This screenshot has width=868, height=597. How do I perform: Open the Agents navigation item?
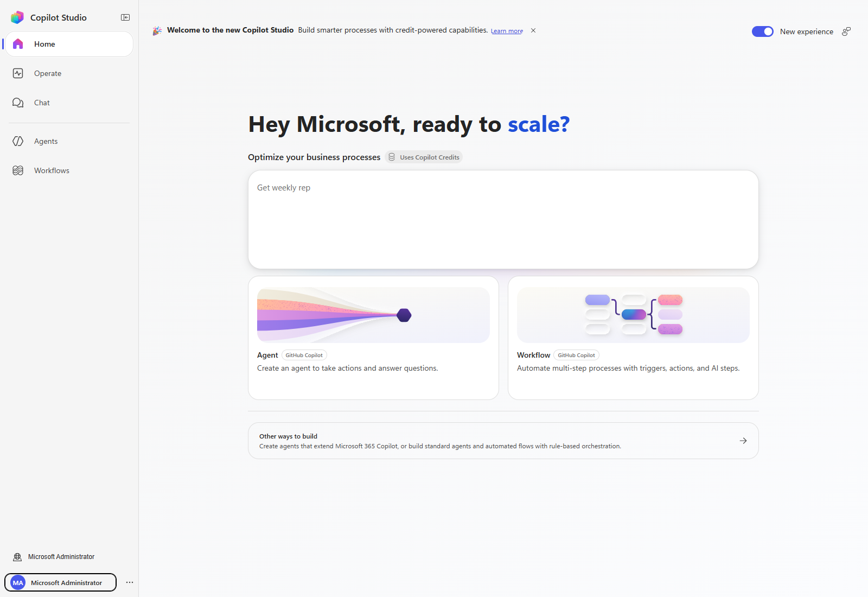pos(69,141)
